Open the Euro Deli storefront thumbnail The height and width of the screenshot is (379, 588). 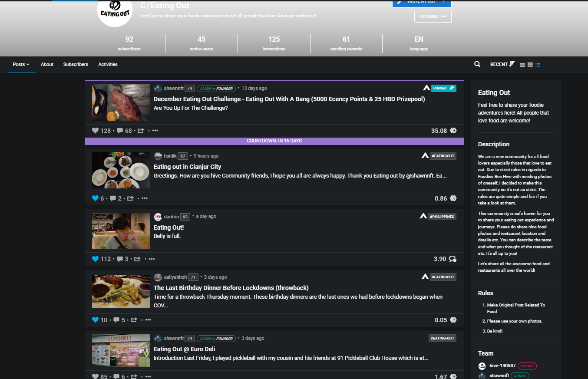coord(121,350)
